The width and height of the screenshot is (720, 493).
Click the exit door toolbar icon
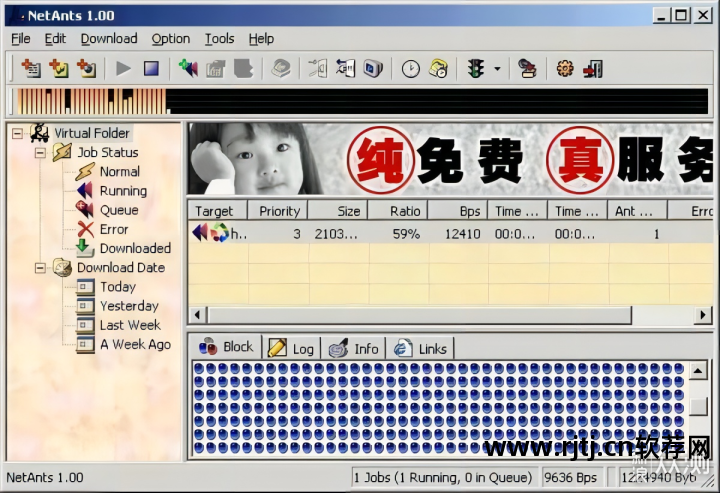point(593,69)
